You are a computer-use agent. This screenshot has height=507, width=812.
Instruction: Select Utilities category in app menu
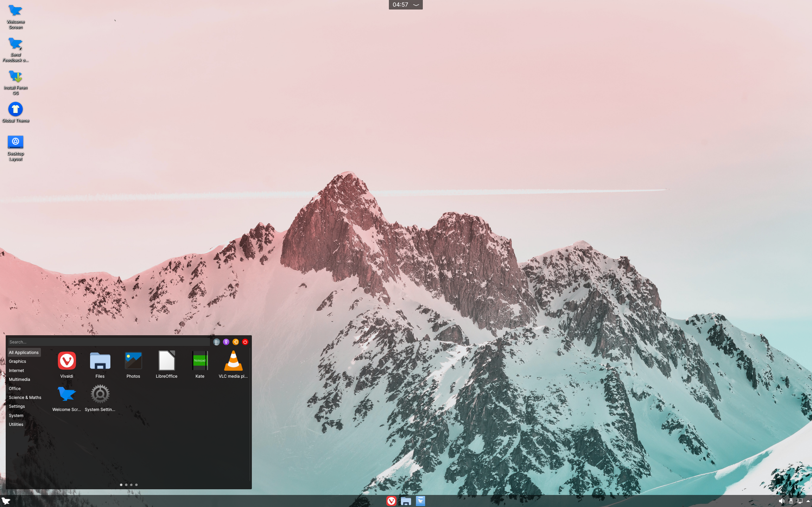click(x=16, y=424)
